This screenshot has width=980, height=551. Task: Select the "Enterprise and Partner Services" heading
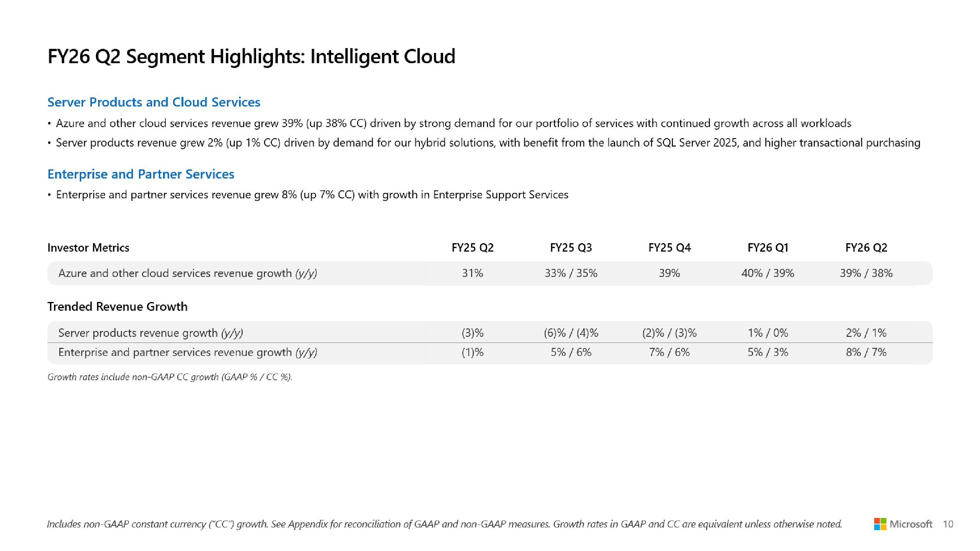point(141,174)
